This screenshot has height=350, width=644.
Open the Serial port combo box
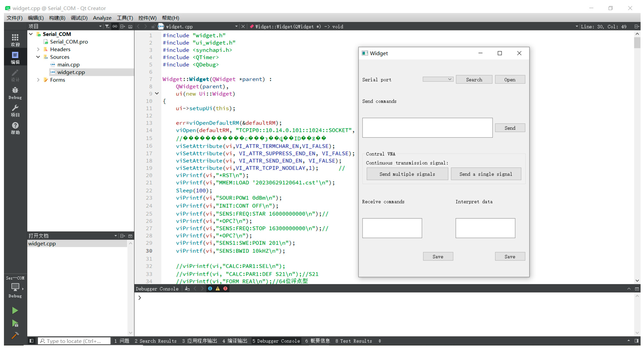pyautogui.click(x=438, y=79)
